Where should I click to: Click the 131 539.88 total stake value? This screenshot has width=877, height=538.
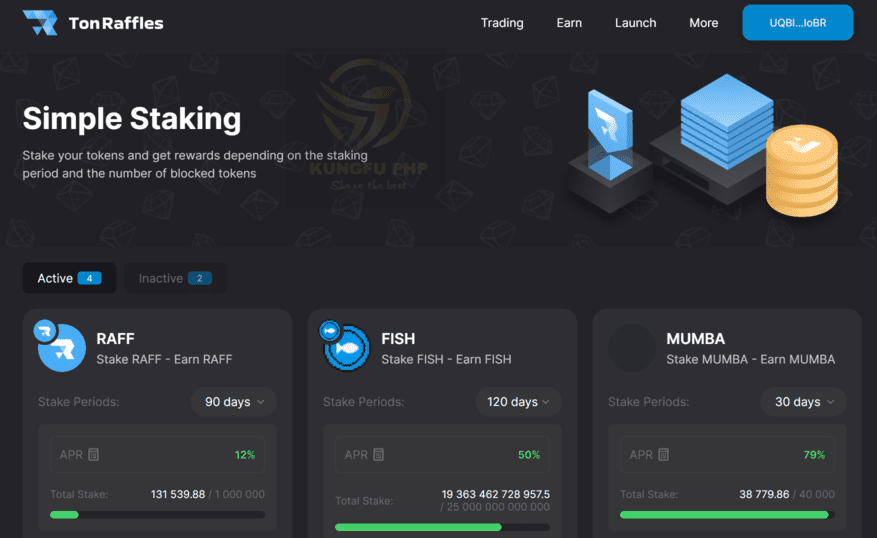tap(178, 494)
